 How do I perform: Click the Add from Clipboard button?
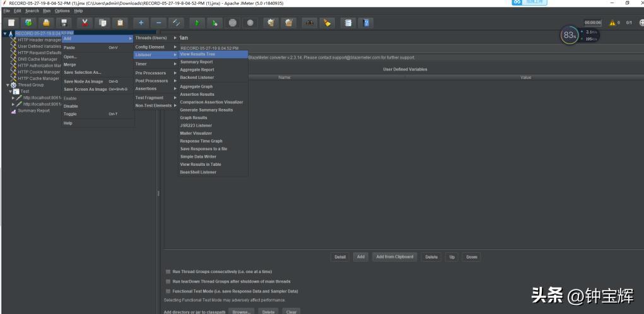tap(395, 257)
